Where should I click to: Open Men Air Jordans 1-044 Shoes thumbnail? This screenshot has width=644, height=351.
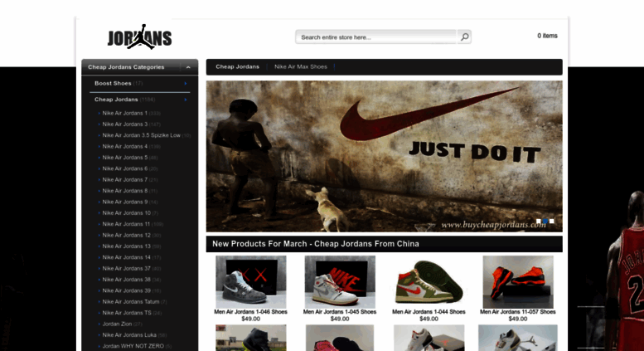pos(429,282)
